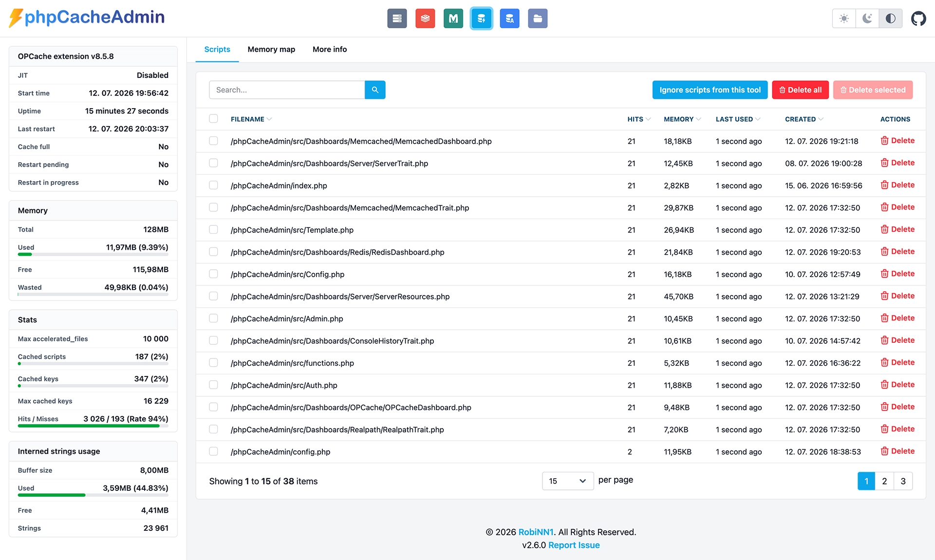Open the GitHub repository icon
This screenshot has height=560, width=935.
click(918, 19)
